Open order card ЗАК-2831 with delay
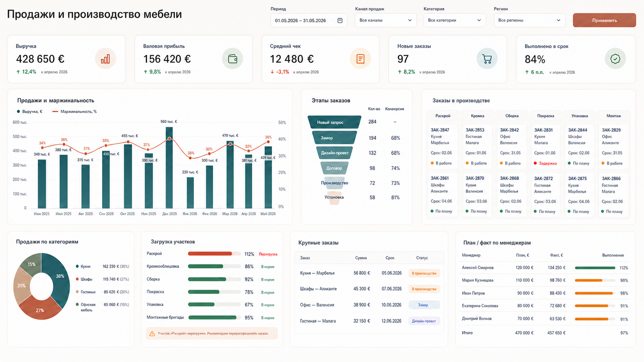 click(545, 147)
